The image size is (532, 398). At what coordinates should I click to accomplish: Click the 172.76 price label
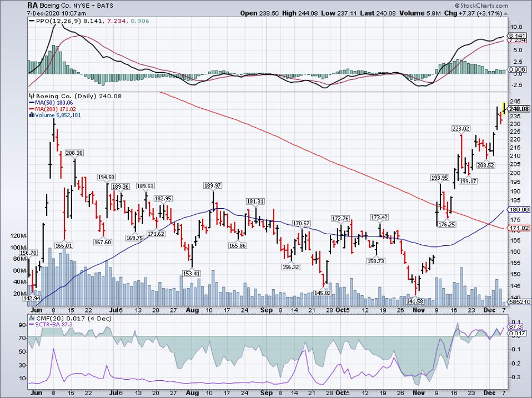click(340, 219)
